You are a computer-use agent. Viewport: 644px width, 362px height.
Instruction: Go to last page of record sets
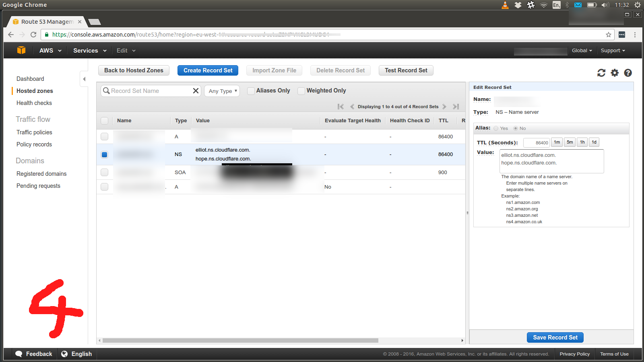(456, 107)
